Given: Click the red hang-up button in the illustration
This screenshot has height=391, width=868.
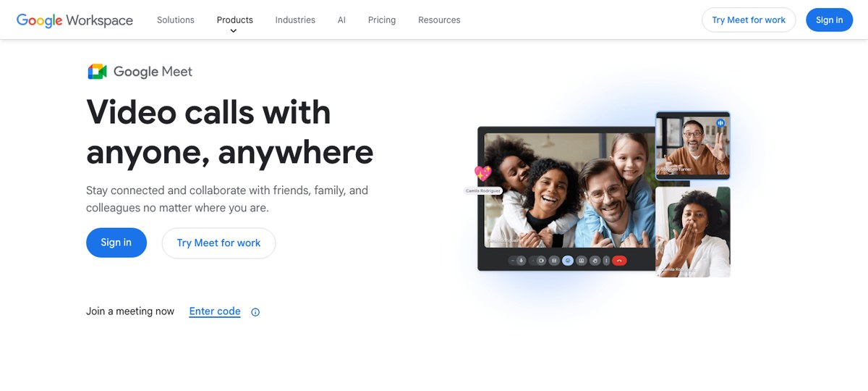Looking at the screenshot, I should (619, 261).
